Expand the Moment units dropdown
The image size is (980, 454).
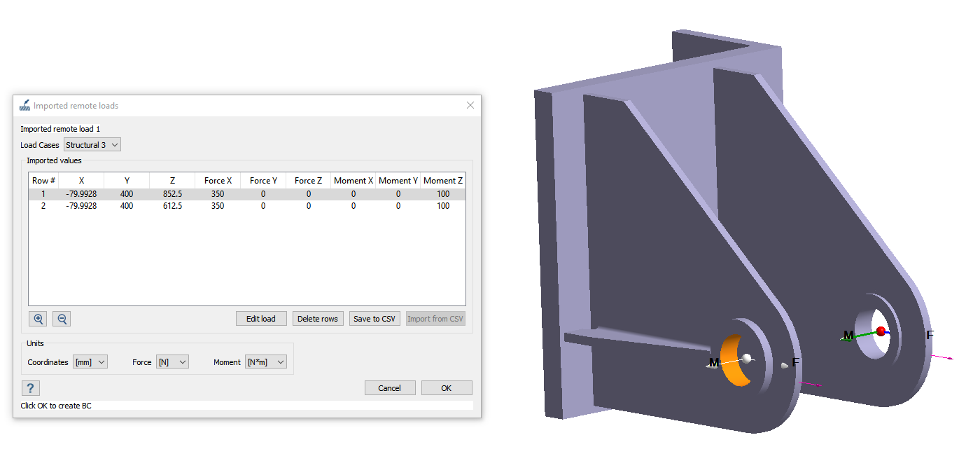pos(266,362)
